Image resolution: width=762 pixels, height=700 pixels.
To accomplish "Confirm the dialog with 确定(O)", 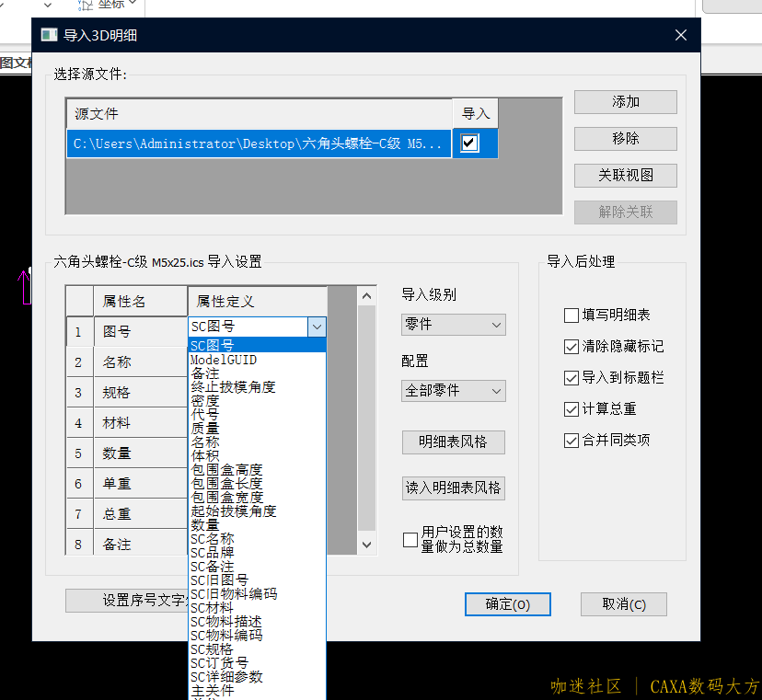I will pos(507,604).
